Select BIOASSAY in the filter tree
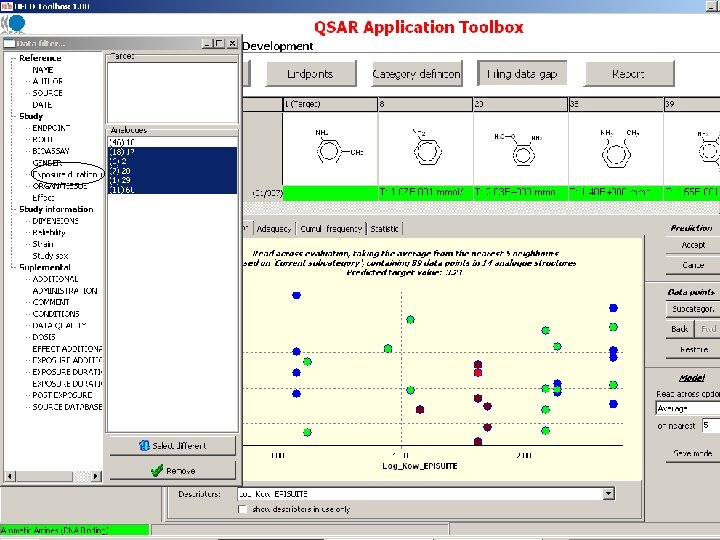 click(51, 151)
